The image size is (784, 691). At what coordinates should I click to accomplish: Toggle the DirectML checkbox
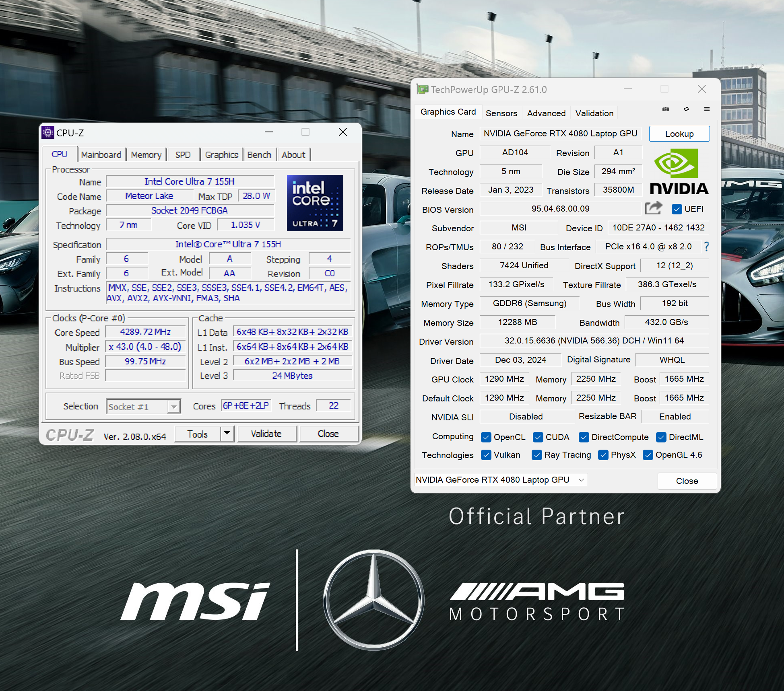tap(661, 437)
